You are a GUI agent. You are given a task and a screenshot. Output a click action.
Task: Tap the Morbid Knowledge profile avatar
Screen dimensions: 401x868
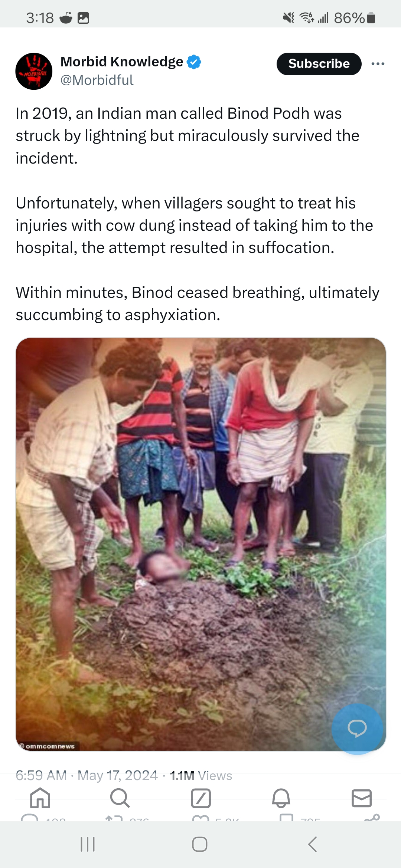click(x=34, y=71)
